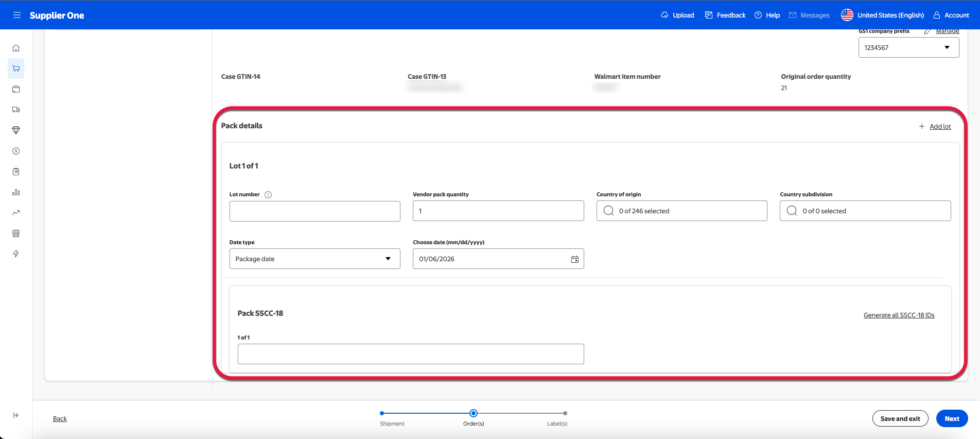
Task: Open the bar chart analytics icon
Action: (x=16, y=192)
